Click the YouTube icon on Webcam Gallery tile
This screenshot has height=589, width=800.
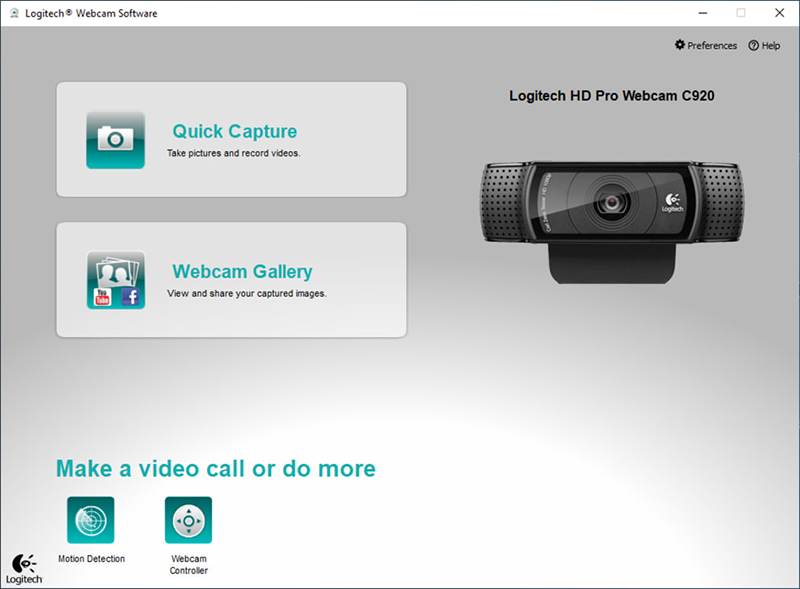(101, 295)
